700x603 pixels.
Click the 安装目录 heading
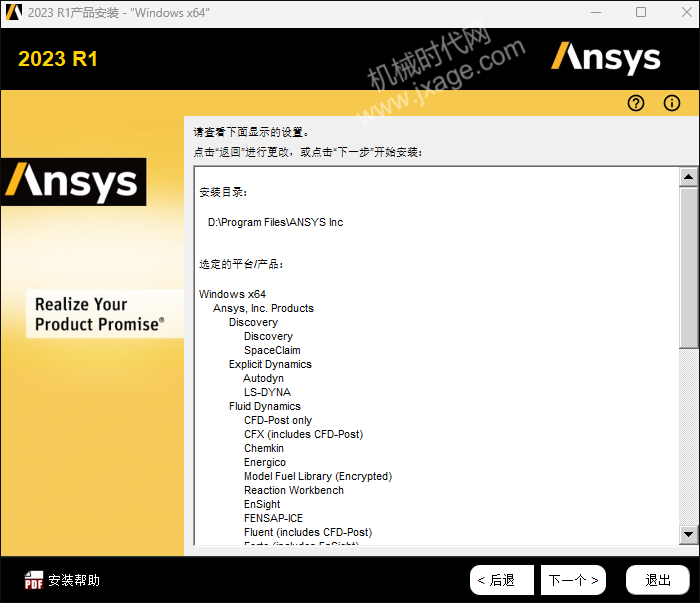(x=223, y=192)
